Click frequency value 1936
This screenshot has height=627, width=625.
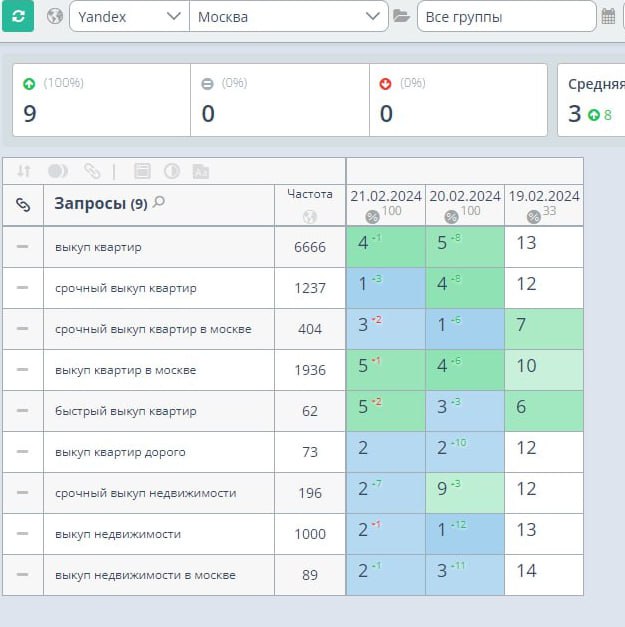(310, 370)
